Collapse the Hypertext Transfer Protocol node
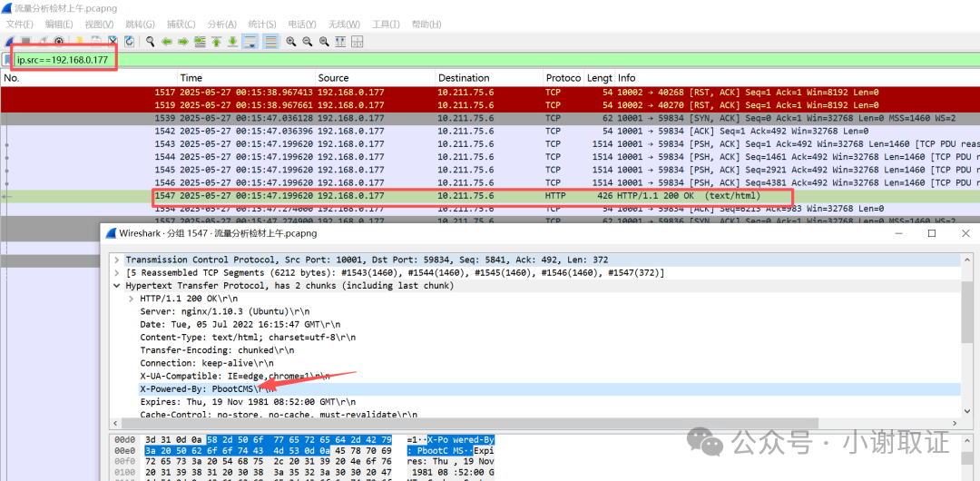 (116, 286)
